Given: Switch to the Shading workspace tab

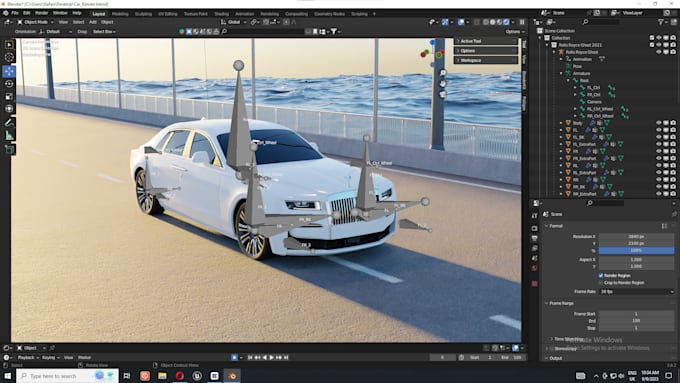Looking at the screenshot, I should [221, 14].
